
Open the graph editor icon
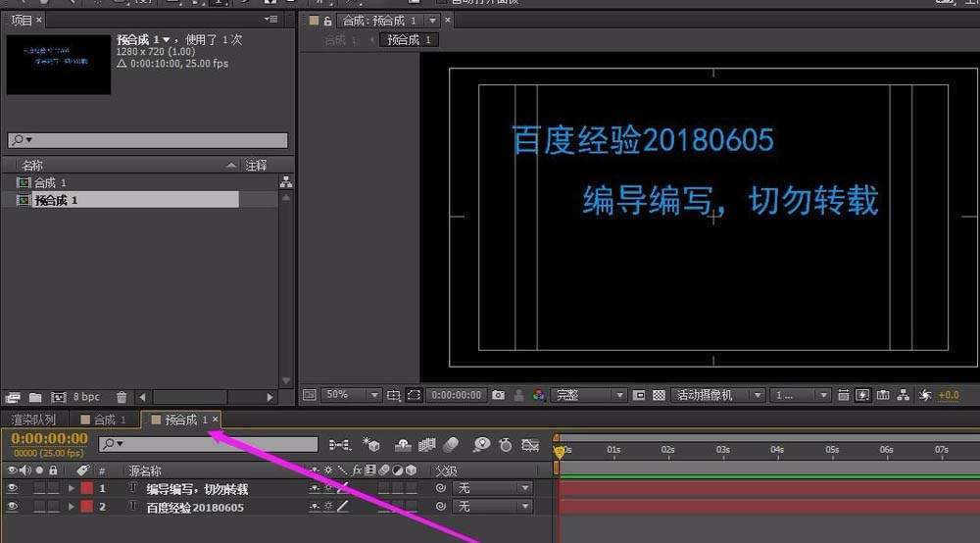tap(530, 445)
